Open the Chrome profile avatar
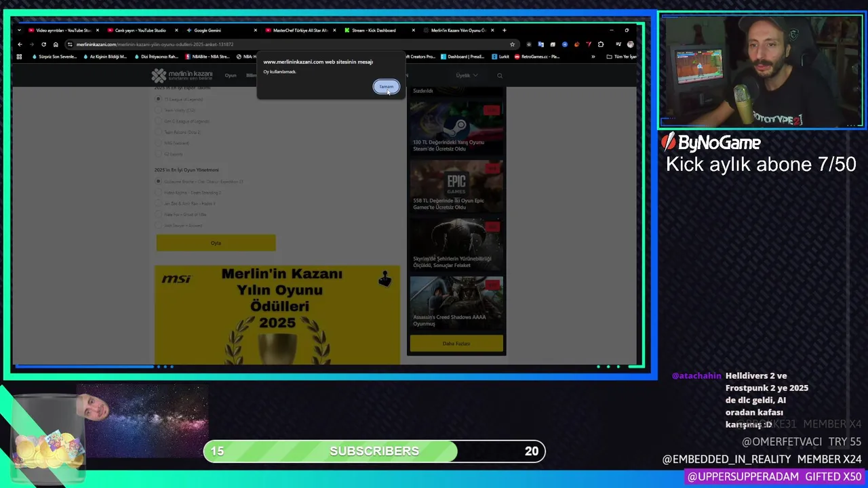Screen dimensions: 868x488 pos(630,45)
